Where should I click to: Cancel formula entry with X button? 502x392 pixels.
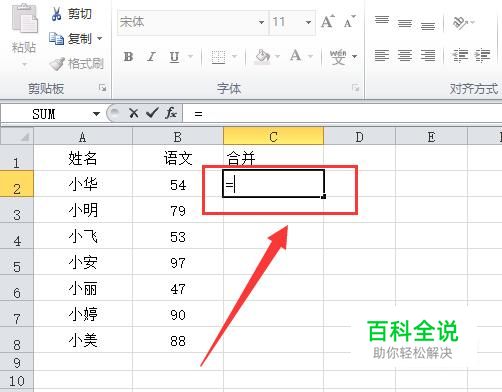[x=134, y=114]
